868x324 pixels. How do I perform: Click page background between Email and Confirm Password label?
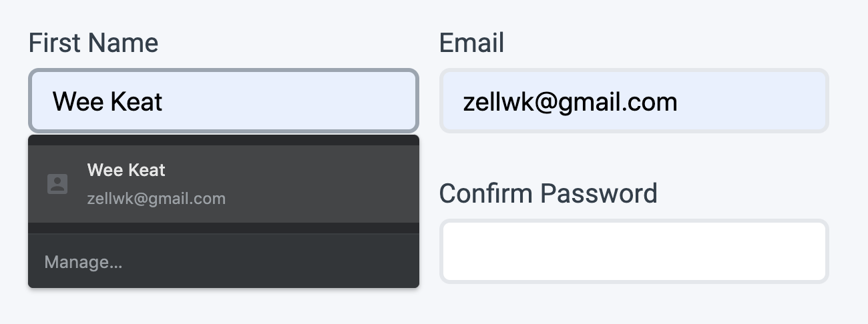[634, 157]
